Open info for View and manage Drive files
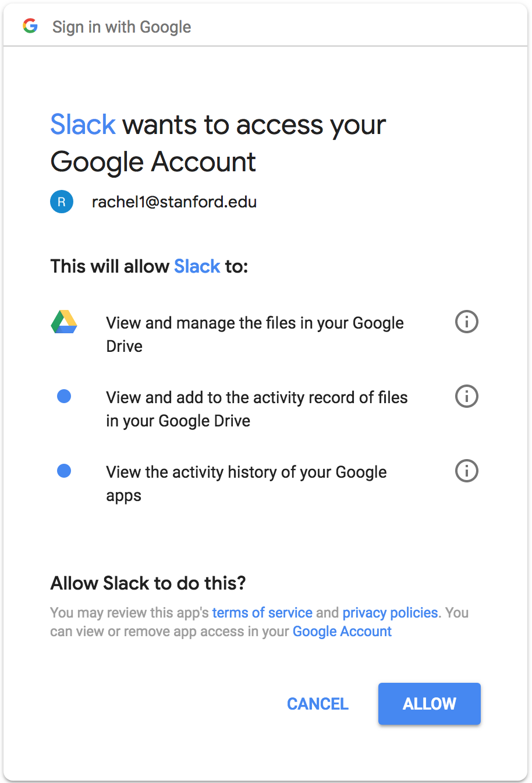Viewport: 532px width, 783px height. click(466, 322)
